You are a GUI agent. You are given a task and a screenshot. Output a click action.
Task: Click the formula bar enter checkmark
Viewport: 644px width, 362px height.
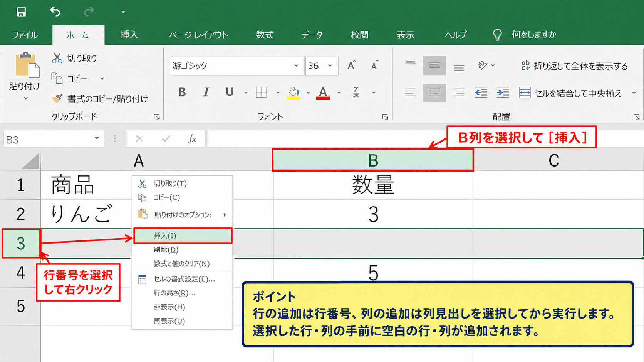166,139
